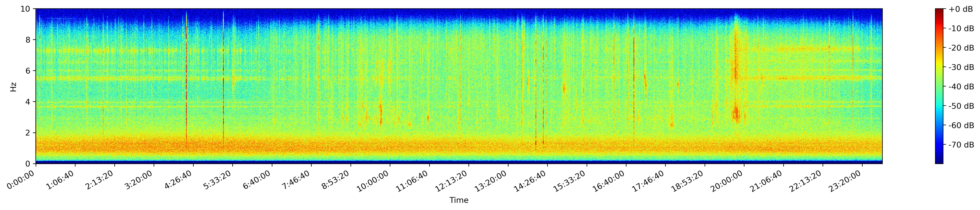Click the 8 Hz tick label
The image size is (980, 210).
click(28, 40)
